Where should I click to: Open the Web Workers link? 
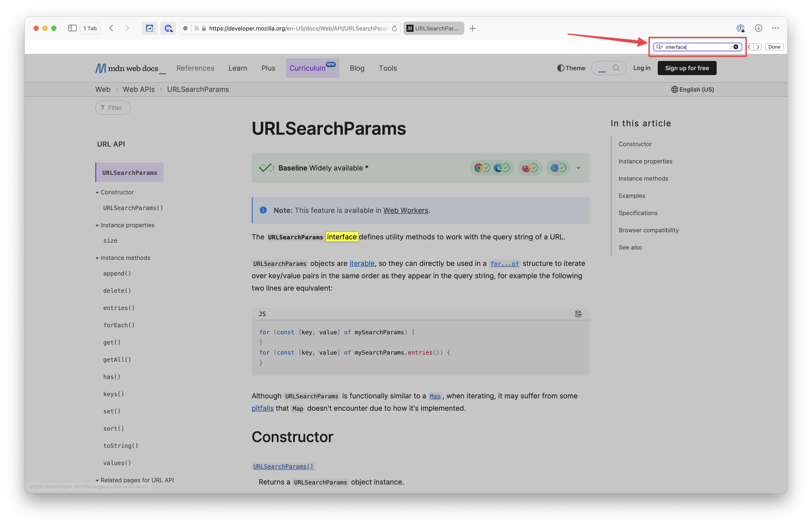click(405, 210)
